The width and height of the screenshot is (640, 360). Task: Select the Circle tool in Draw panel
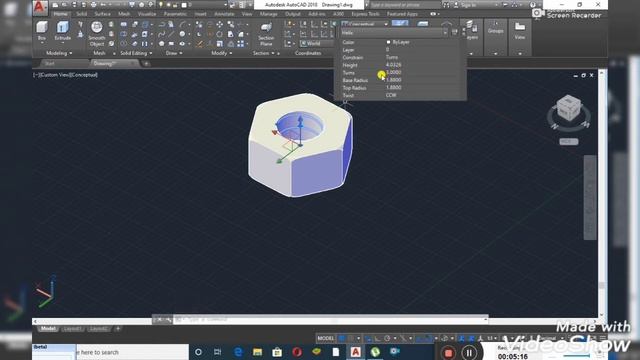[x=182, y=34]
